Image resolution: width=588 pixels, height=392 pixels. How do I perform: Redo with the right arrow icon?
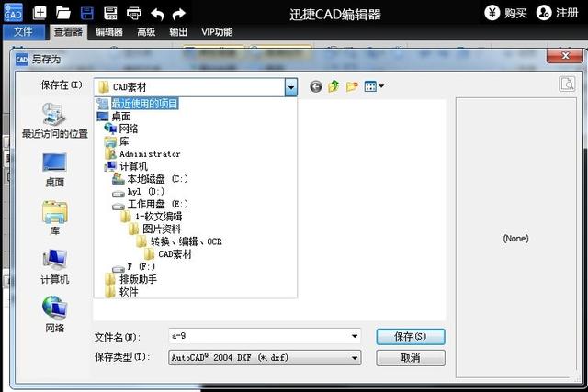click(179, 14)
